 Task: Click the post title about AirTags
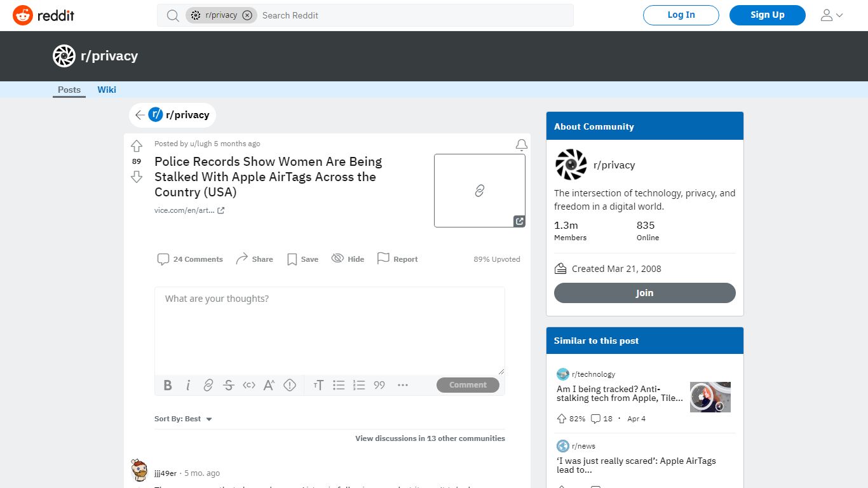[x=268, y=177]
